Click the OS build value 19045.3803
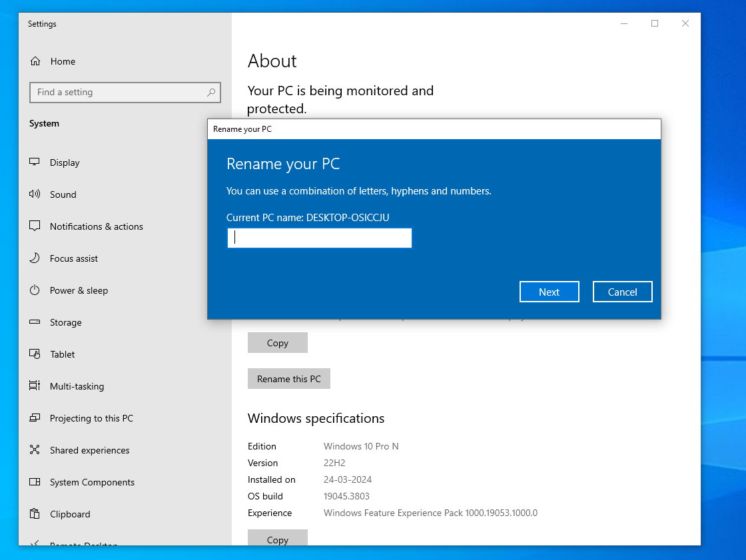 [346, 496]
